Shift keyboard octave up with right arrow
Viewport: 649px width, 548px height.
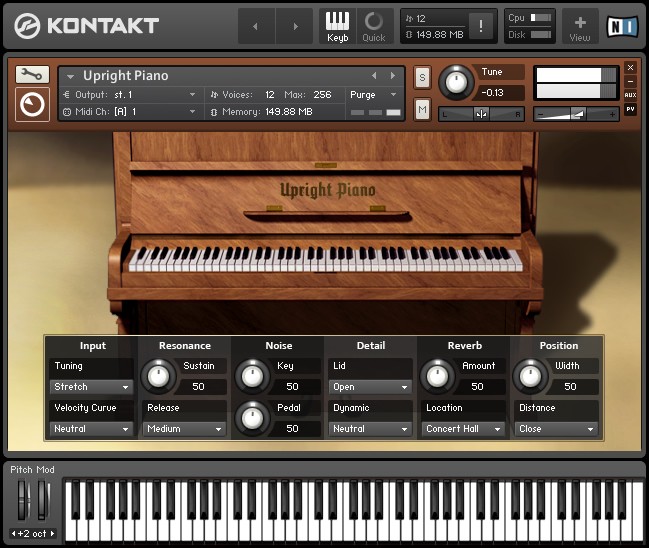tap(52, 534)
